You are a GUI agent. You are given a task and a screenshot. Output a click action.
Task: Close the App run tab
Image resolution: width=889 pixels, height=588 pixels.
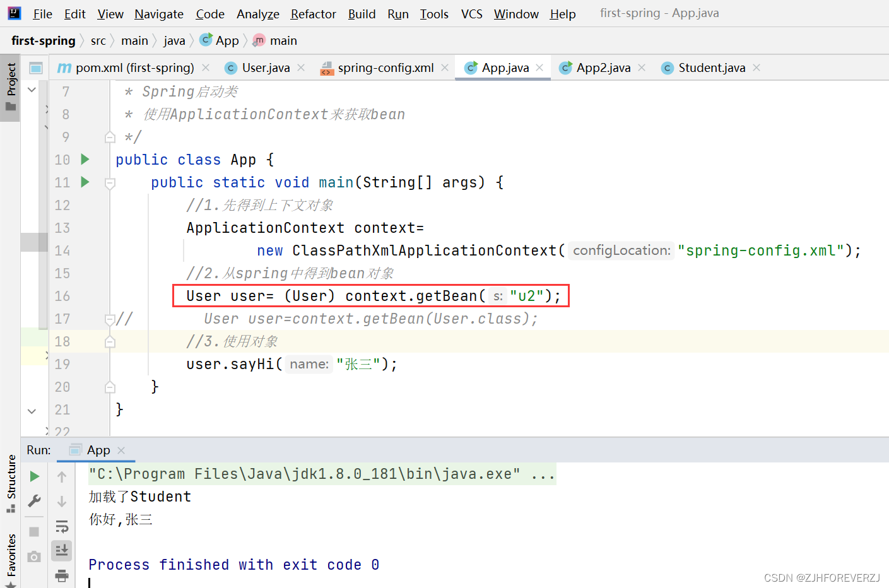[121, 450]
